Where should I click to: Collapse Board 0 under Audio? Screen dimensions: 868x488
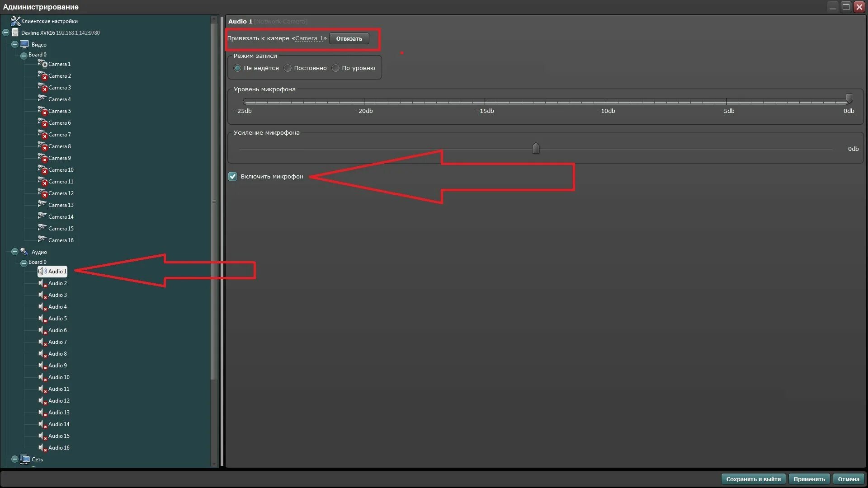24,263
